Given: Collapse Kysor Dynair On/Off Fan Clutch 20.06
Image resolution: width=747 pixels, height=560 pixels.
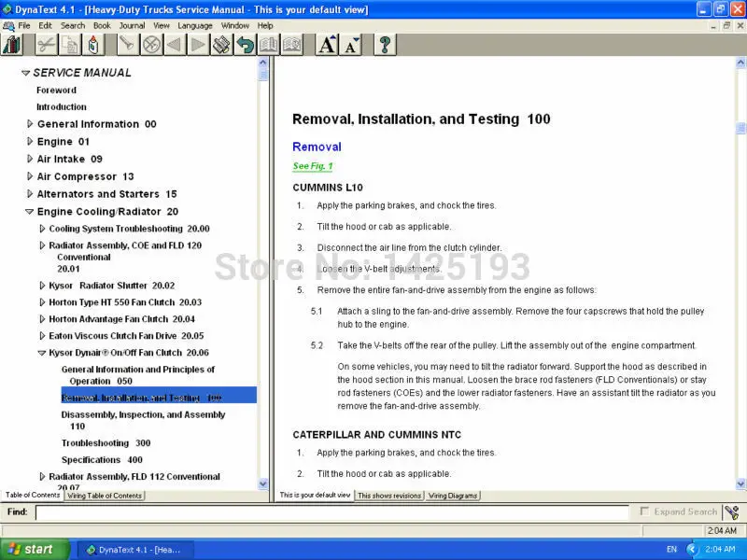Looking at the screenshot, I should point(41,353).
